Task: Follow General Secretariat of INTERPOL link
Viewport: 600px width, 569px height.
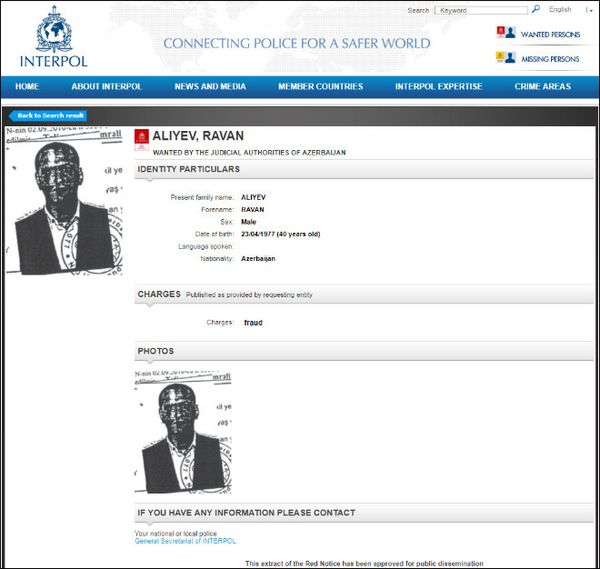Action: (x=185, y=541)
